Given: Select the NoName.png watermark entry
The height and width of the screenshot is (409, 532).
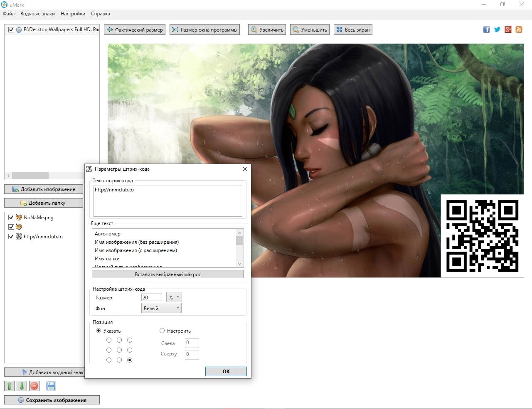Looking at the screenshot, I should [39, 217].
